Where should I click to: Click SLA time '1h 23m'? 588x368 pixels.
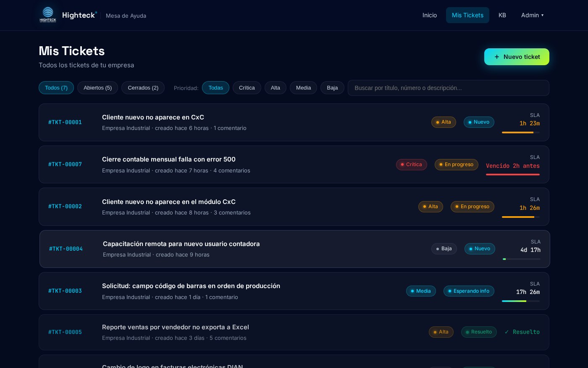point(530,123)
